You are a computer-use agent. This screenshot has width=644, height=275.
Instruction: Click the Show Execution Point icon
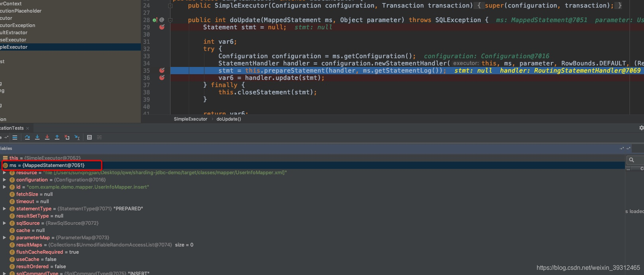[15, 137]
